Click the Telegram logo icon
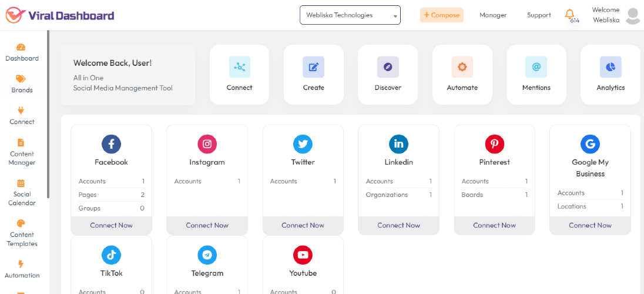644x294 pixels. tap(207, 255)
